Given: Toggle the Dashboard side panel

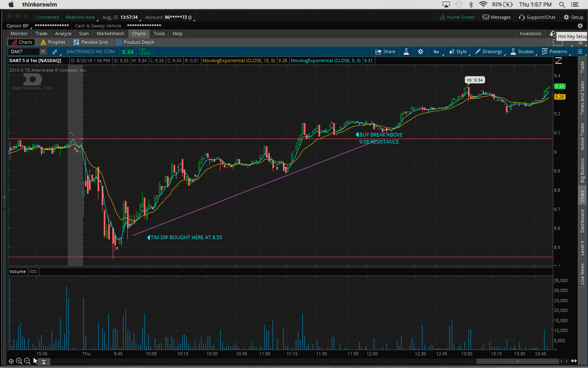Looking at the screenshot, I should [583, 221].
